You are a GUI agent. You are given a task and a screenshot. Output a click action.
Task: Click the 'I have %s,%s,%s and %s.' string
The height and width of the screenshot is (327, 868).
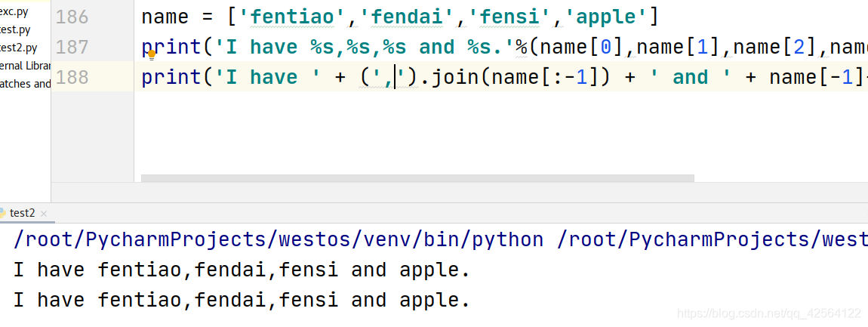pos(365,47)
